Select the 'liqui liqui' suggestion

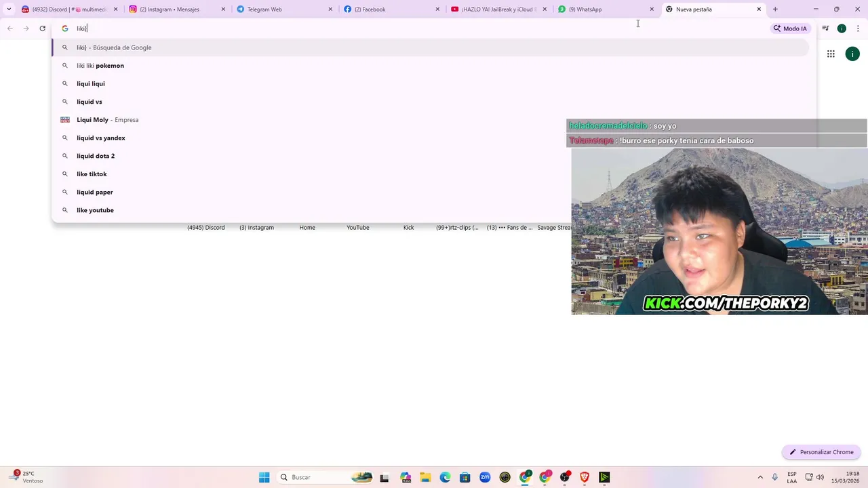click(x=430, y=83)
